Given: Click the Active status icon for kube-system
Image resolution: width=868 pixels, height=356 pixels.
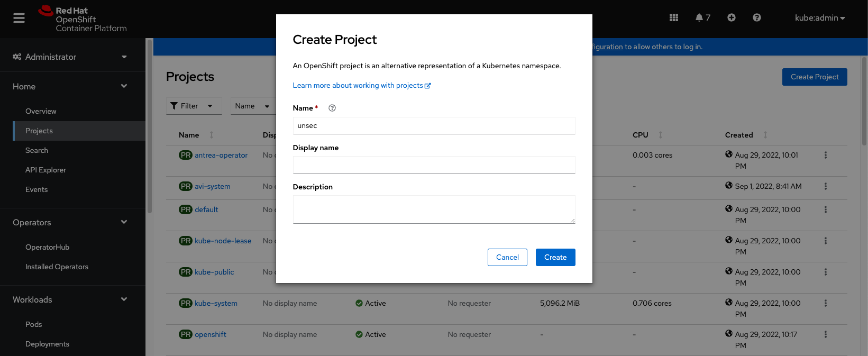Looking at the screenshot, I should click(359, 303).
